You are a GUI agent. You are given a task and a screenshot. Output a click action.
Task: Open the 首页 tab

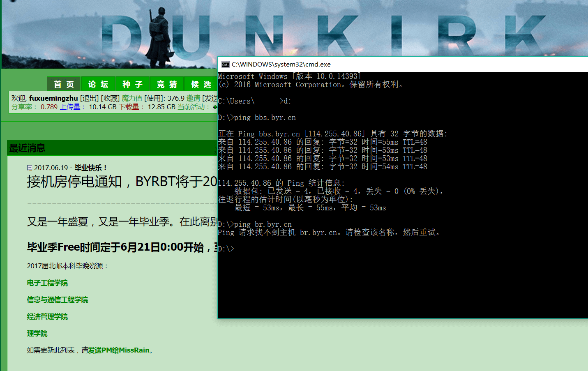[64, 84]
